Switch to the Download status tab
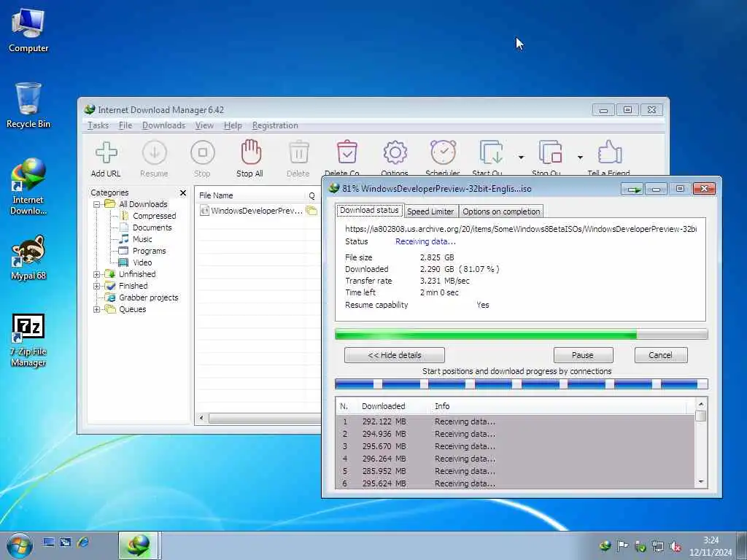Image resolution: width=747 pixels, height=560 pixels. tap(369, 211)
